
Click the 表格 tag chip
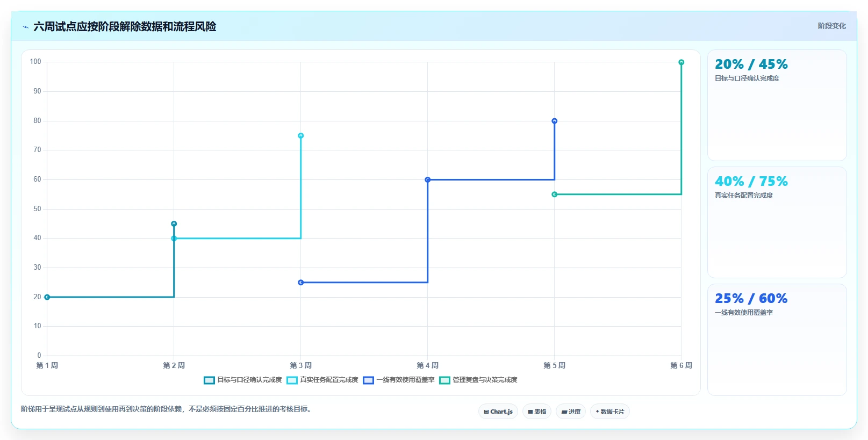[x=537, y=412]
